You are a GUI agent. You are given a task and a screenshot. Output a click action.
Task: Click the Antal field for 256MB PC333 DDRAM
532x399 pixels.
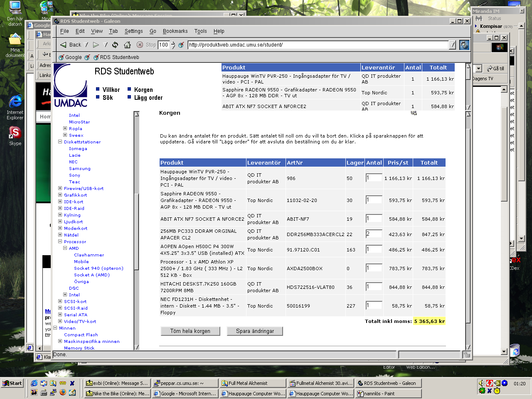click(x=374, y=234)
